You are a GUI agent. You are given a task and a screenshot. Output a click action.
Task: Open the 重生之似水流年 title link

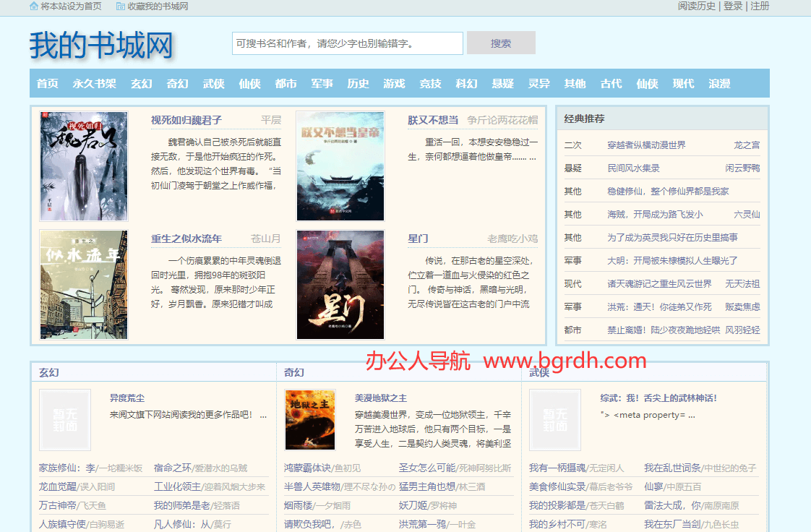[186, 239]
